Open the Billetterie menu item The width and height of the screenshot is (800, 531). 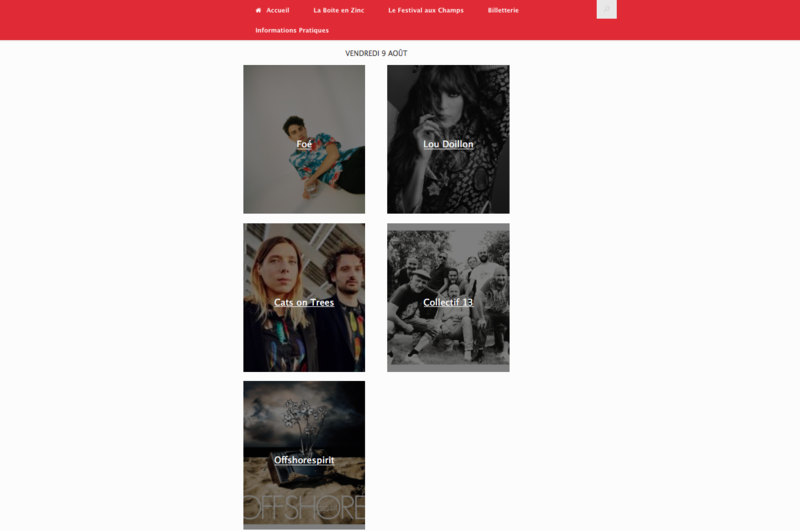[503, 10]
